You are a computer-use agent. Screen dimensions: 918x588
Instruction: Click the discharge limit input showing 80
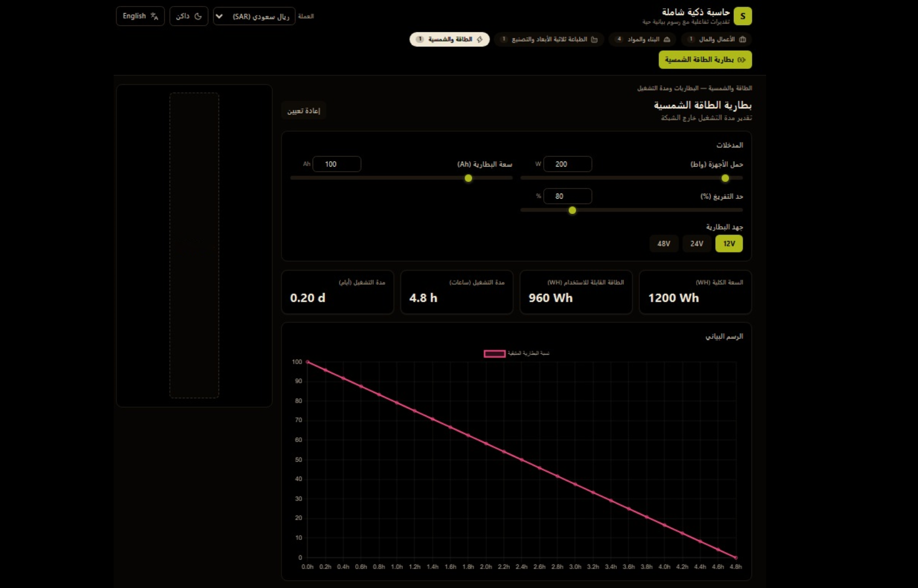(568, 196)
